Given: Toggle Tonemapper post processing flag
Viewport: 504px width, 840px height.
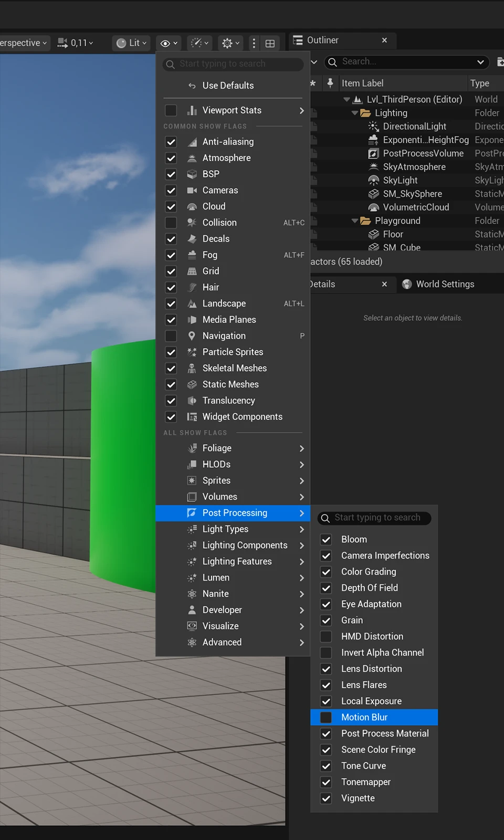Looking at the screenshot, I should [x=326, y=782].
